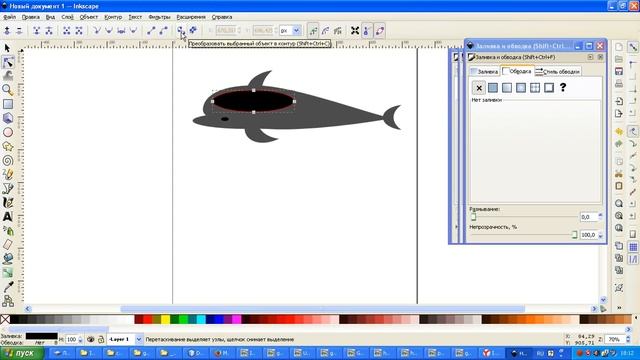
Task: Open the px units dropdown
Action: coord(297,31)
